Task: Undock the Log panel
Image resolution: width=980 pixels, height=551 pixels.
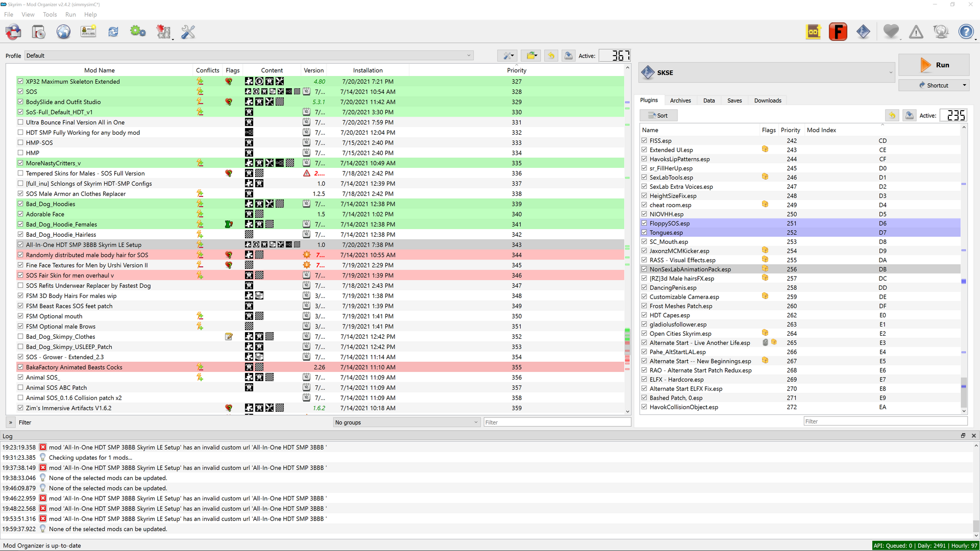Action: click(x=963, y=436)
